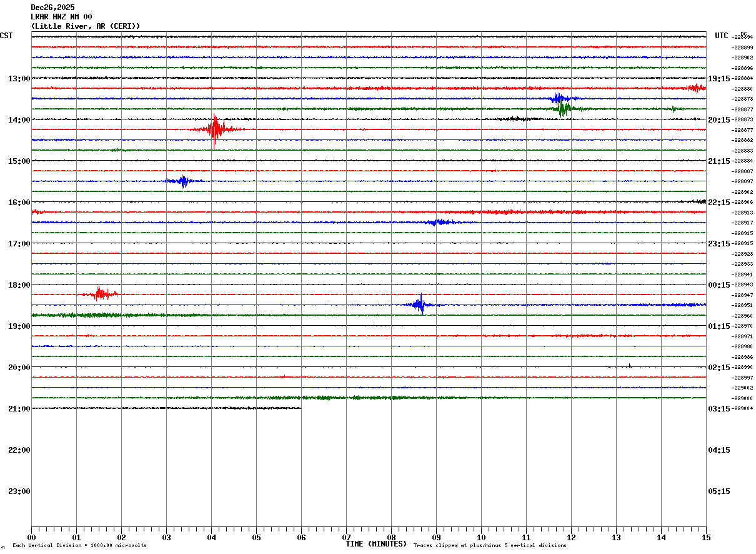756x554 pixels.
Task: Click the DC offset value -228899
Action: click(743, 48)
